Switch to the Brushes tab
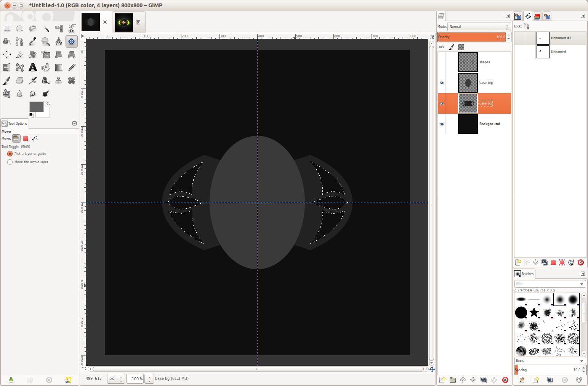588x386 pixels. [x=524, y=273]
